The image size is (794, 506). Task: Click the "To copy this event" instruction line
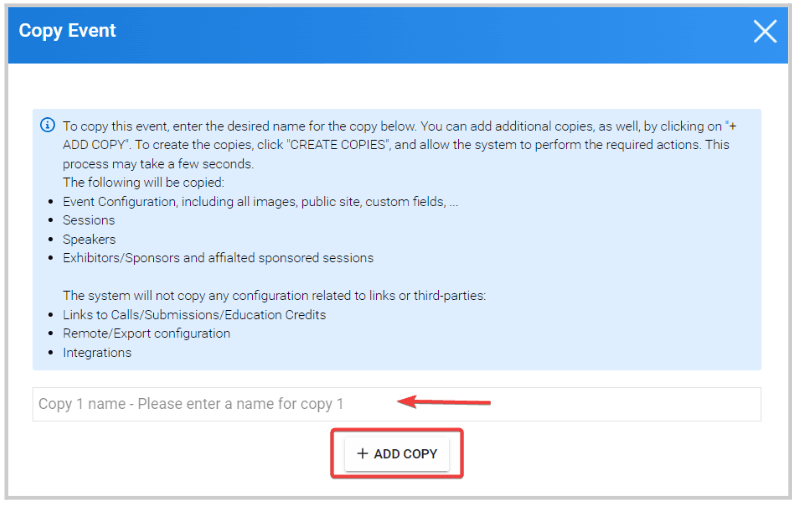(399, 126)
